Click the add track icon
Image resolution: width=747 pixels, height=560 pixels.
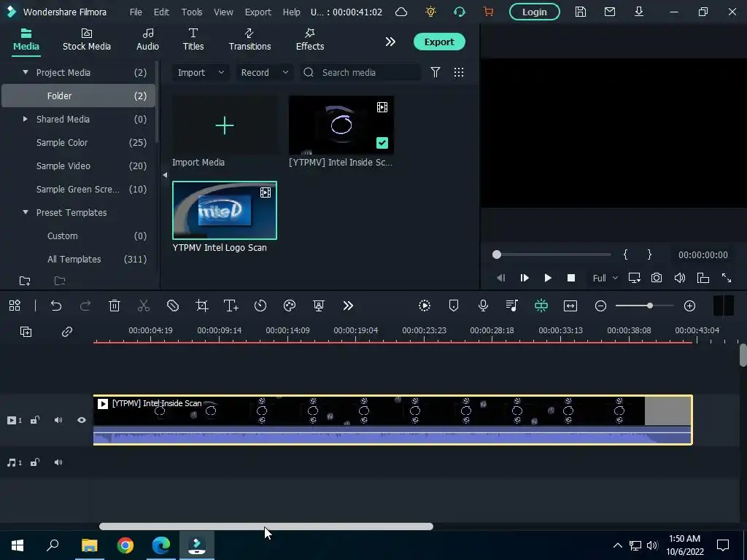pyautogui.click(x=26, y=332)
